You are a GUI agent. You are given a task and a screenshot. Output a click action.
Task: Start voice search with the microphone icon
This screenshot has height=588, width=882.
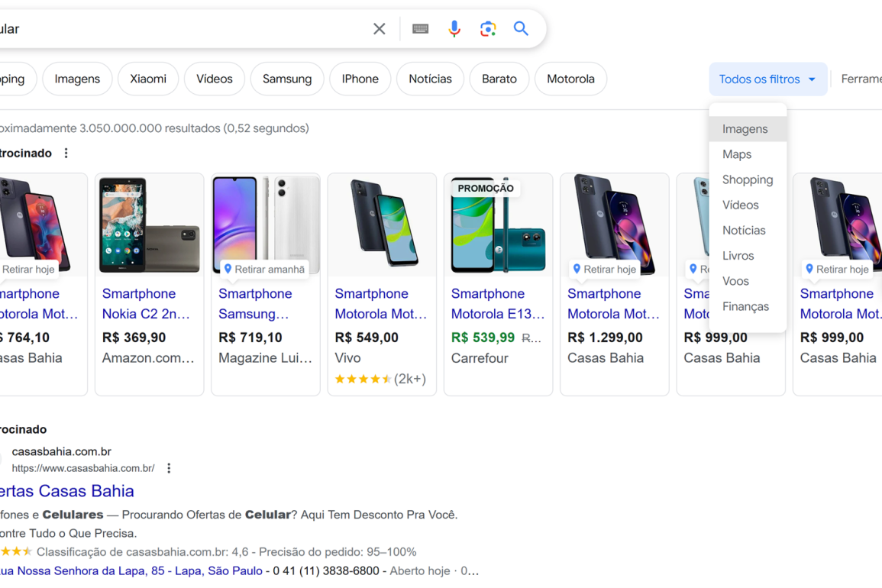tap(454, 29)
